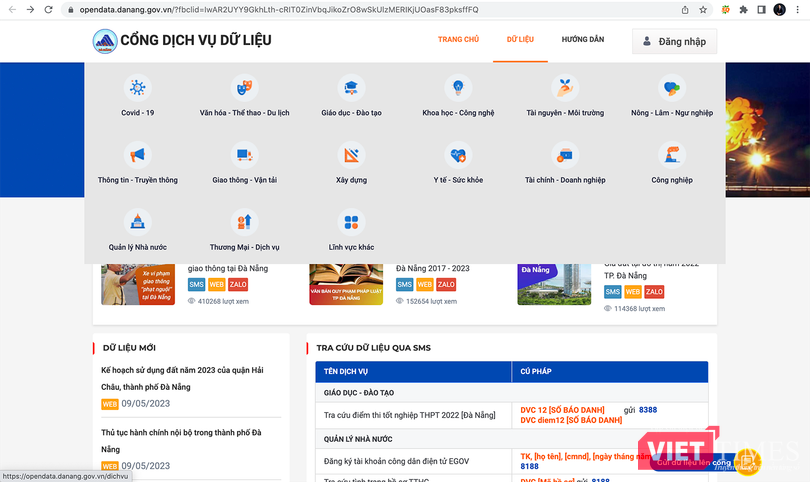Go to the TRANG CHỦ menu item

(x=459, y=40)
